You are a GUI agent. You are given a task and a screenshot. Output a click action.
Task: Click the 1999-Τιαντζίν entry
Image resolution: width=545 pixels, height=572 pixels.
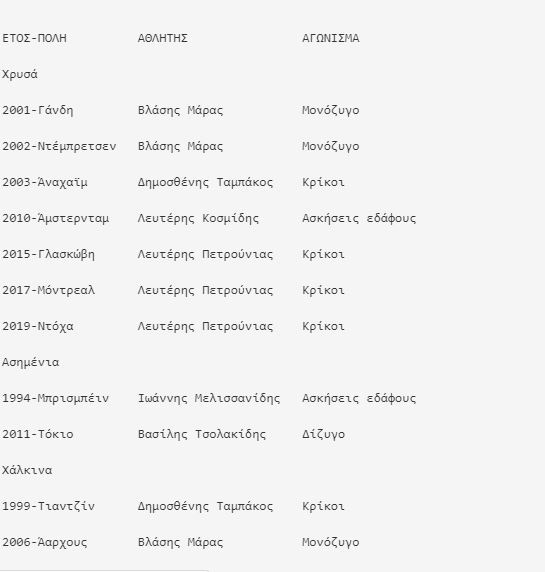[x=49, y=506]
